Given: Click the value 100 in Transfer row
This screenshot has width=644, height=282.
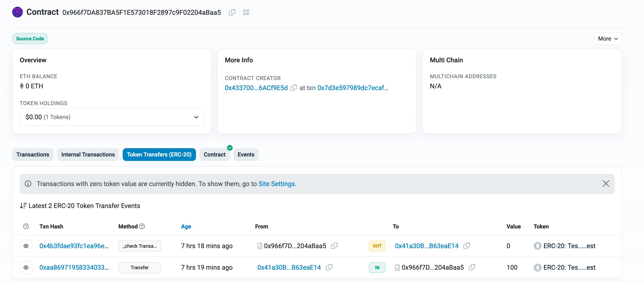Looking at the screenshot, I should [x=512, y=267].
